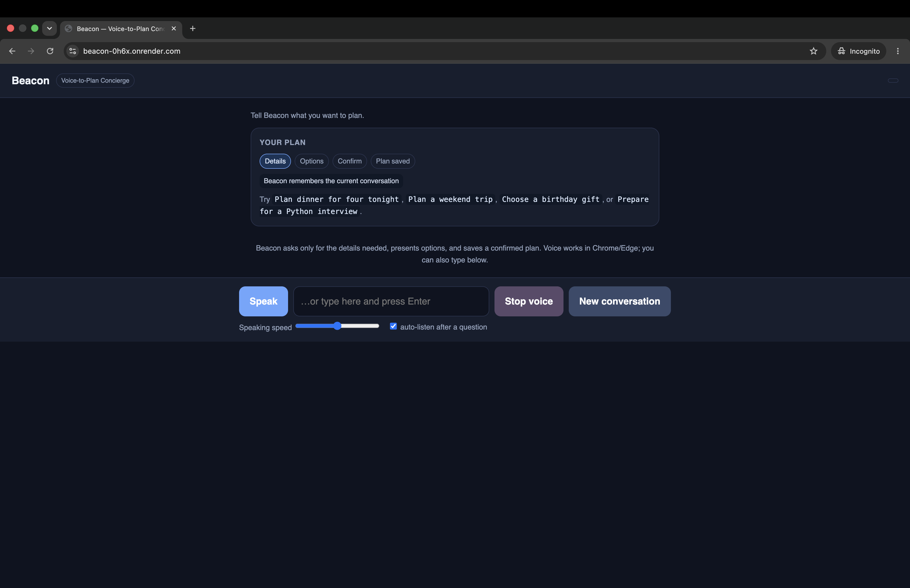Open a new browser tab
Image resolution: width=910 pixels, height=588 pixels.
pyautogui.click(x=193, y=29)
